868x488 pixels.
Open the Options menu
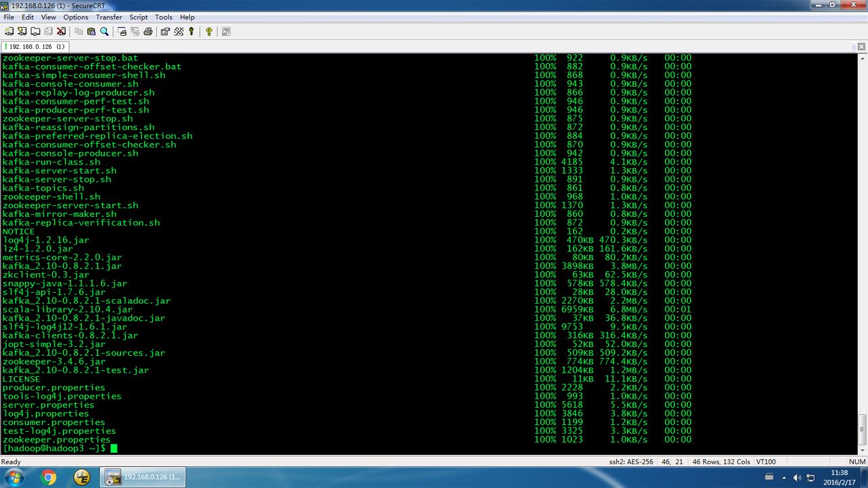(76, 17)
